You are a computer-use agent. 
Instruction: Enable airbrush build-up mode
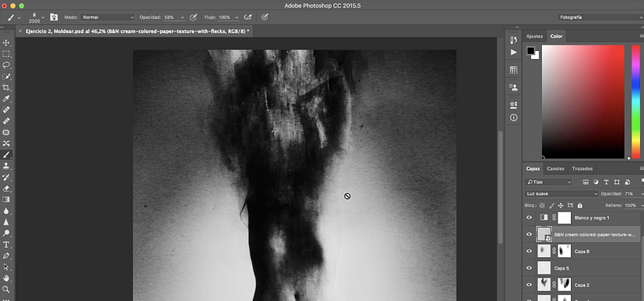click(247, 17)
